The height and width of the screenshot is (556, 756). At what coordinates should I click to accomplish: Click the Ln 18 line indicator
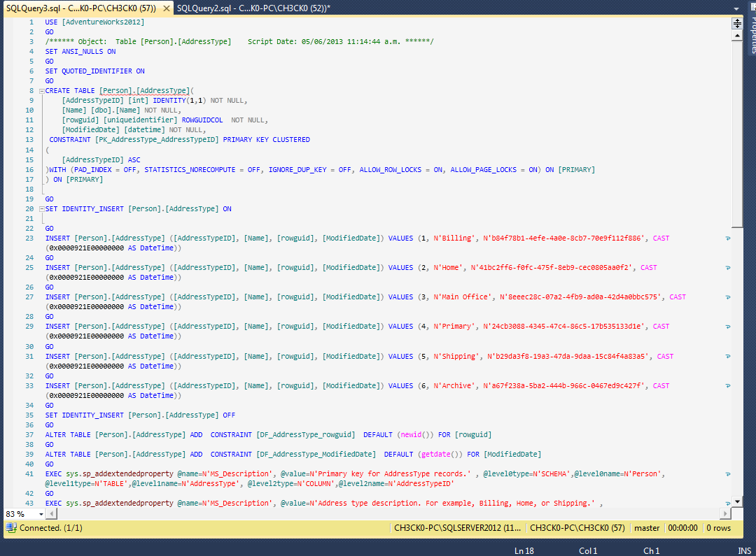(x=524, y=551)
